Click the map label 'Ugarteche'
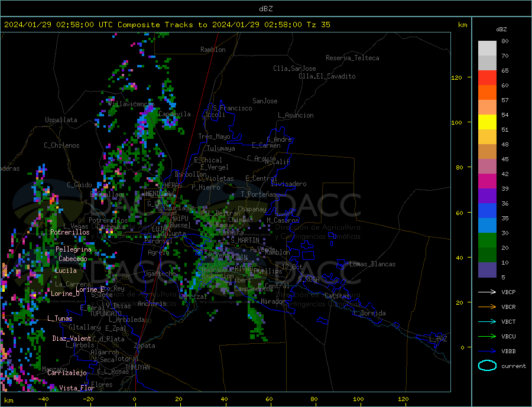Viewport: 532px width, 407px height. (160, 273)
